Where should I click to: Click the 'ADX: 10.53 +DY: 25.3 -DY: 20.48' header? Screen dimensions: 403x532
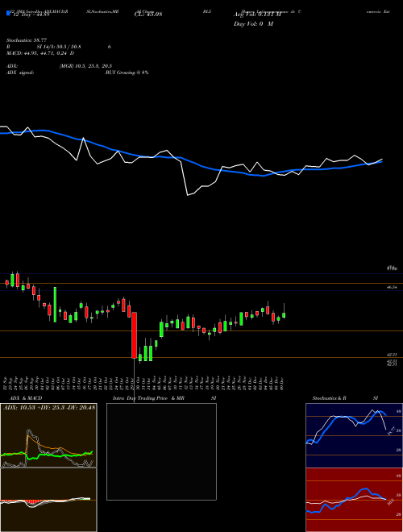pos(49,407)
